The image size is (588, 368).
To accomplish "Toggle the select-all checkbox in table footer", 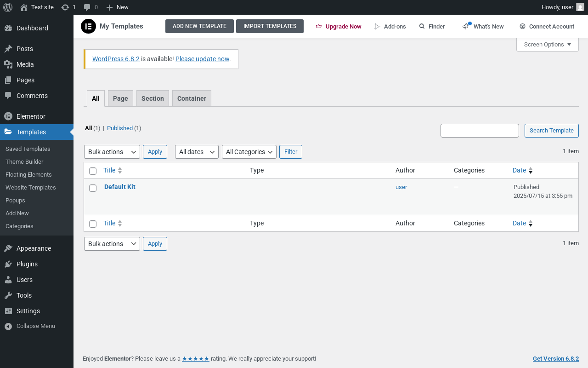I will tap(93, 224).
